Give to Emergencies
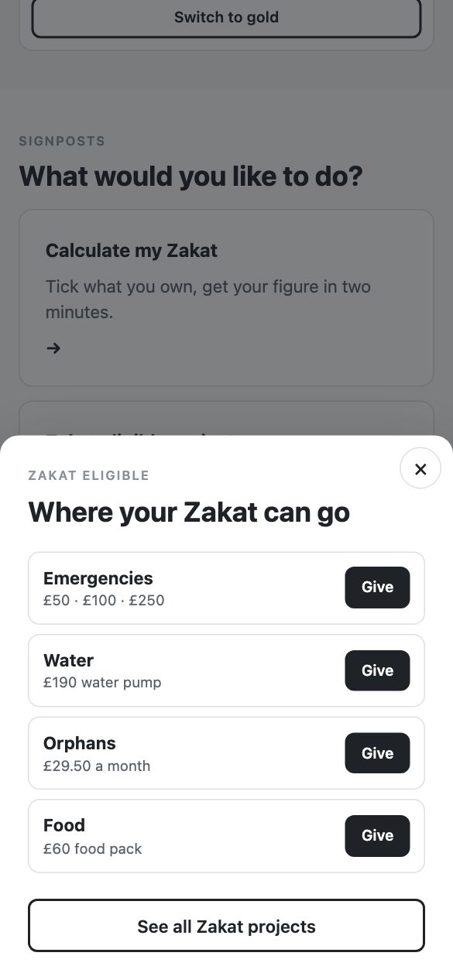Viewport: 453px width, 980px height. click(x=377, y=588)
